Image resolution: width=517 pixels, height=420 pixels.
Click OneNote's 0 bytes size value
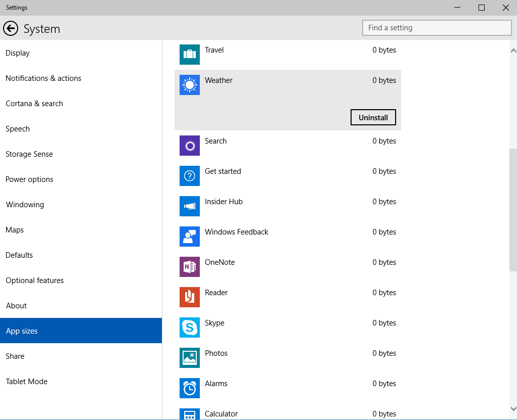384,262
